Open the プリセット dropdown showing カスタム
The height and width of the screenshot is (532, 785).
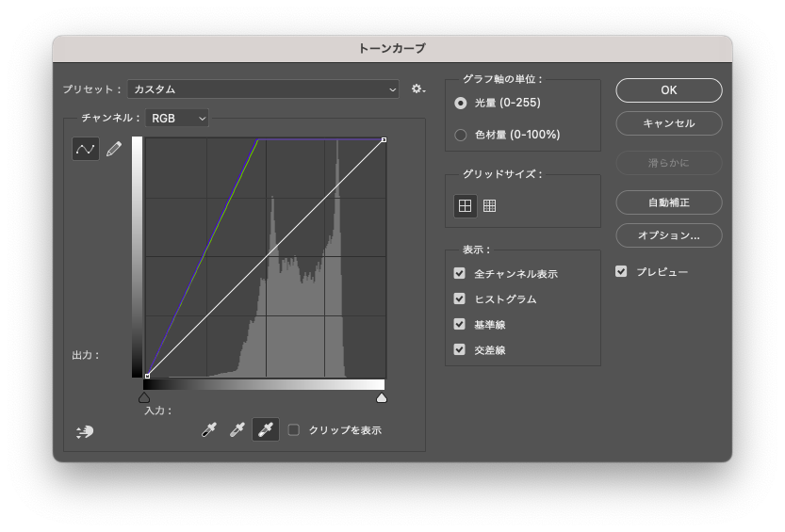pos(263,89)
